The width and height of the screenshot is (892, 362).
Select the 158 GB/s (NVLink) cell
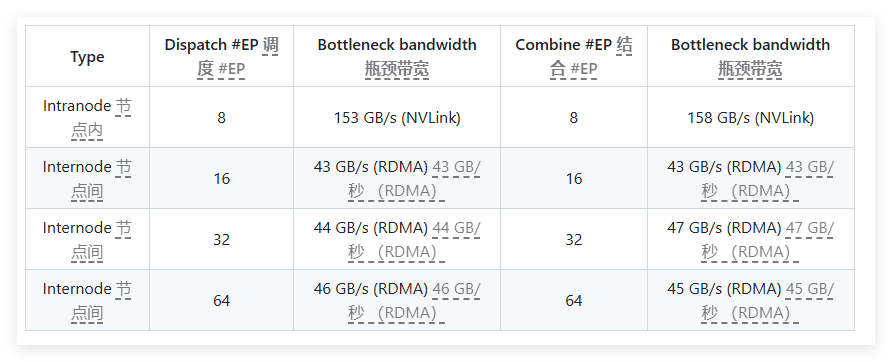750,117
